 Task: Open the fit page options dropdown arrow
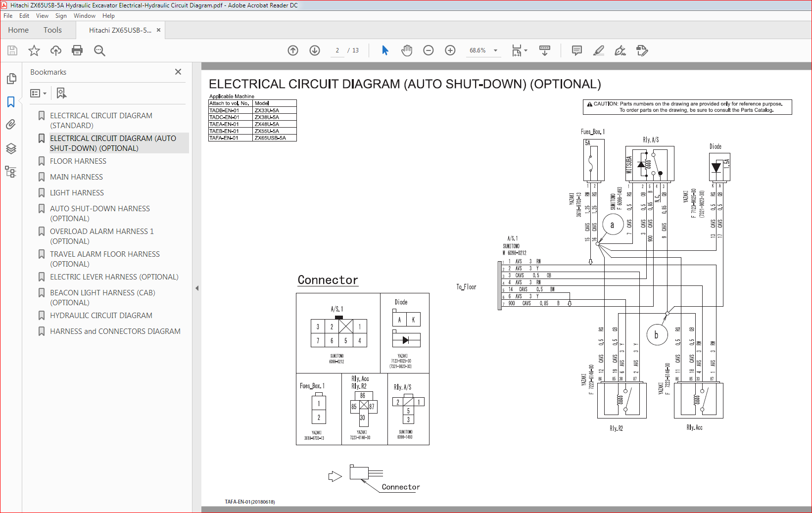pos(525,50)
